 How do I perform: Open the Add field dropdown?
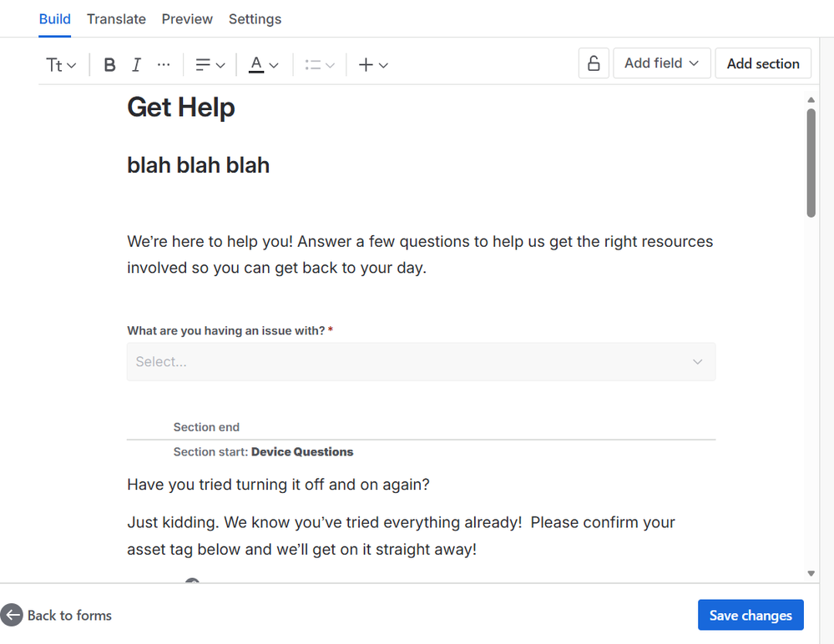point(662,63)
